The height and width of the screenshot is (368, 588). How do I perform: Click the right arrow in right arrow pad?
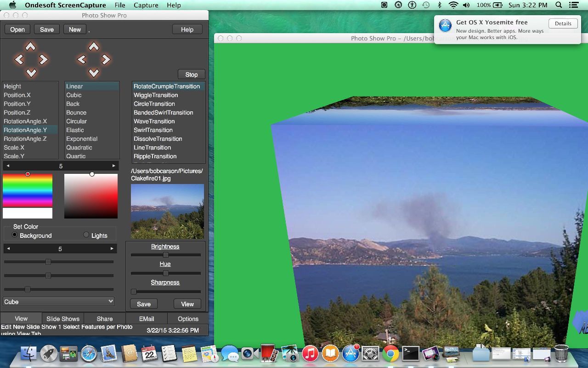coord(106,59)
